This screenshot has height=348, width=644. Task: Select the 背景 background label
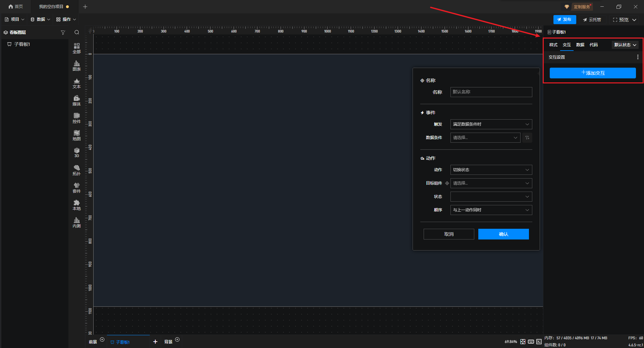click(168, 342)
